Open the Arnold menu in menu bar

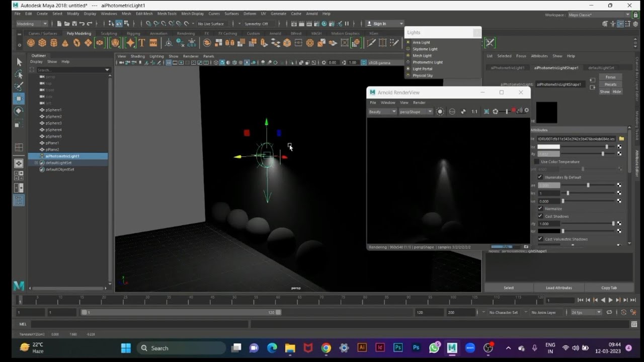coord(311,14)
